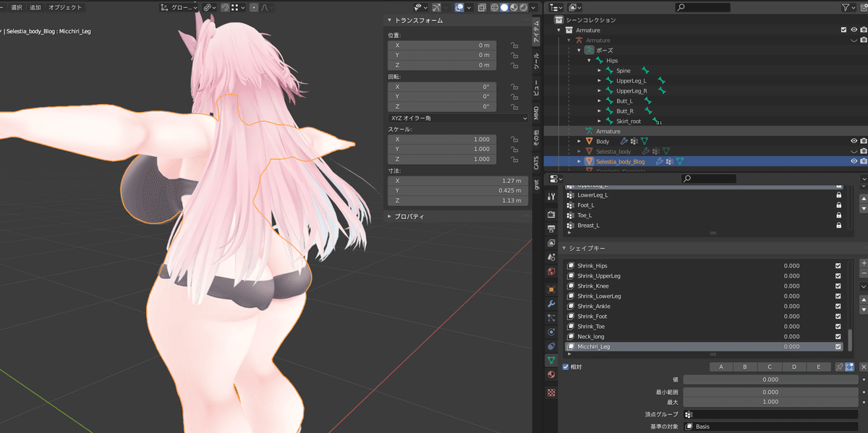Uncheck the Neck_long shape key checkbox

(838, 337)
